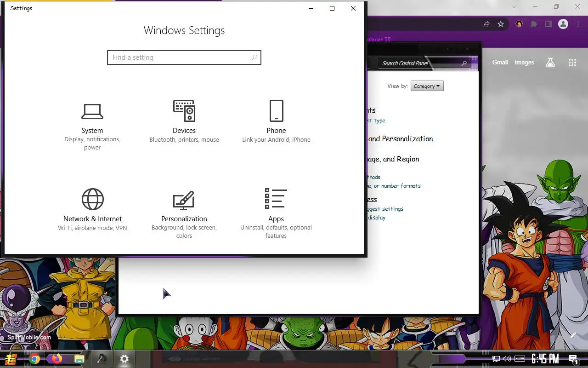Image resolution: width=588 pixels, height=368 pixels.
Task: Open the Phone settings category
Action: (x=276, y=122)
